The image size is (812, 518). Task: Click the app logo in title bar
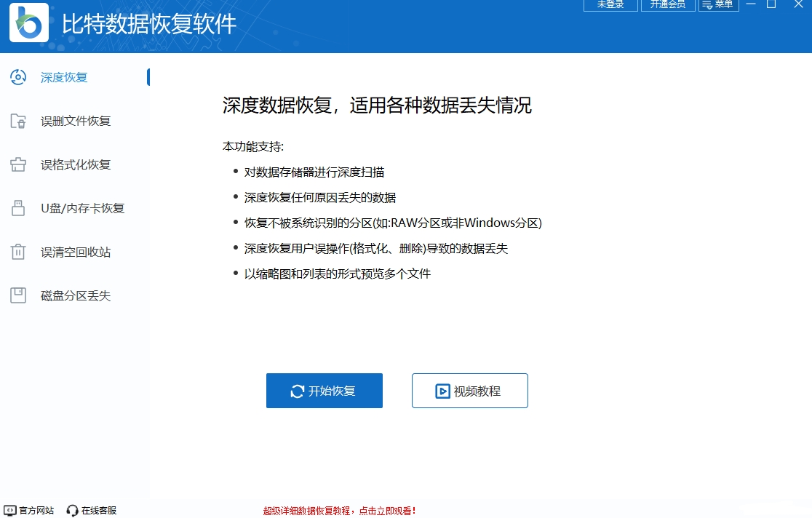coord(29,23)
